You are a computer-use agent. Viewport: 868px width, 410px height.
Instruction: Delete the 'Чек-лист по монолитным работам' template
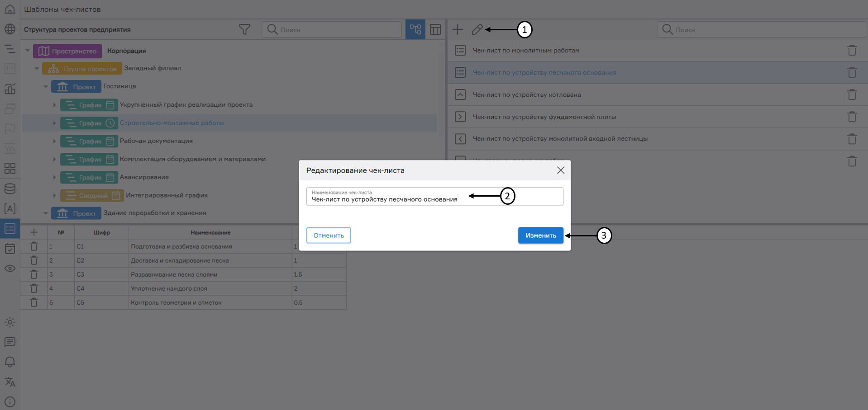[x=852, y=51]
